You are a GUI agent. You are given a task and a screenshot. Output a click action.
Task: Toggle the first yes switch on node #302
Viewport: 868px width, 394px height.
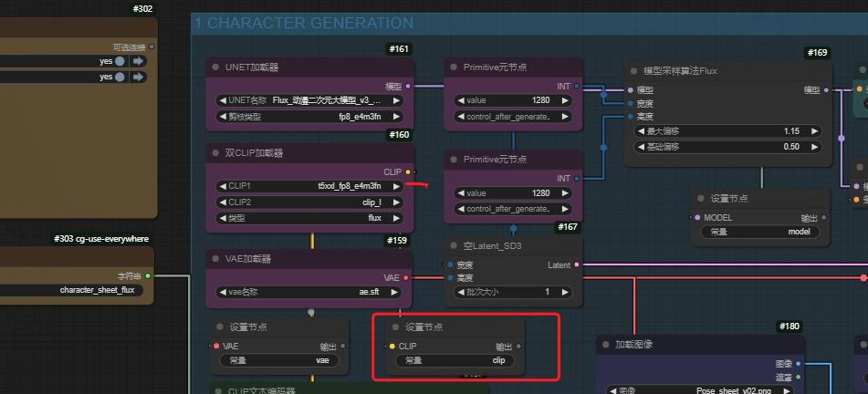[x=120, y=61]
